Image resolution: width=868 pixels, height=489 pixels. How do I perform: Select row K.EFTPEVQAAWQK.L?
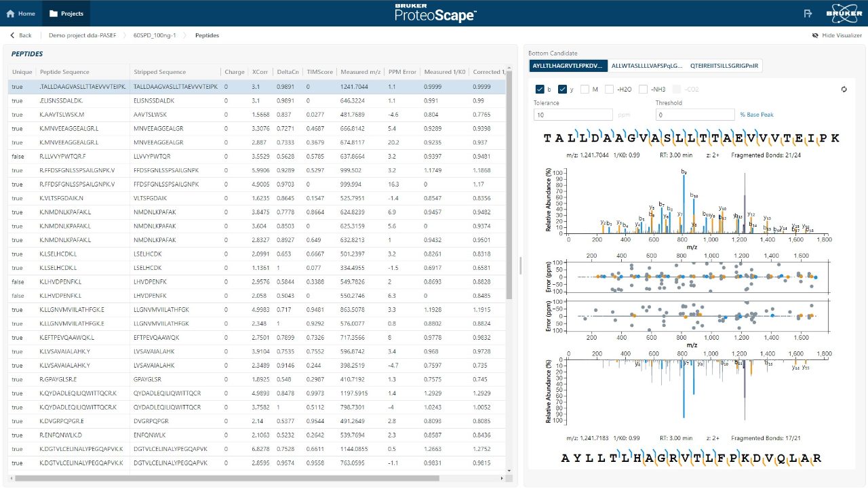[x=257, y=337]
